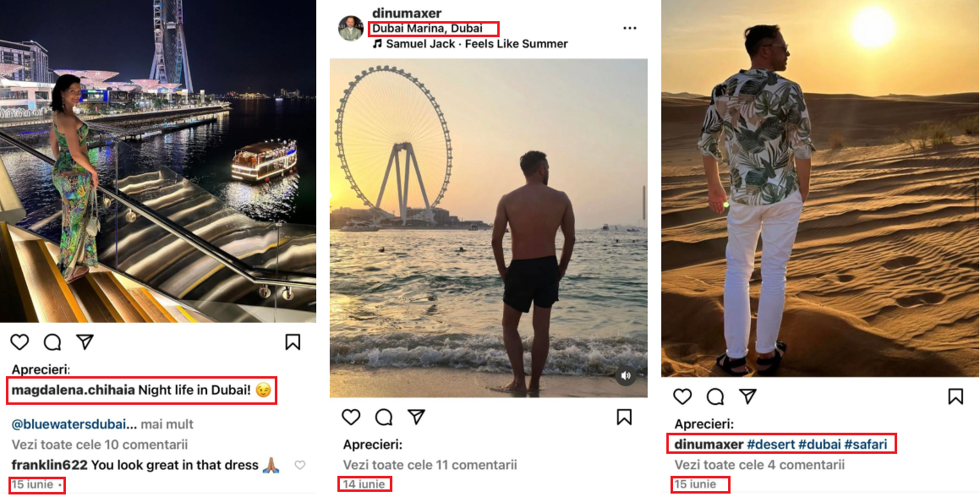Like franklin622's comment with heart
This screenshot has width=980, height=497.
[299, 465]
